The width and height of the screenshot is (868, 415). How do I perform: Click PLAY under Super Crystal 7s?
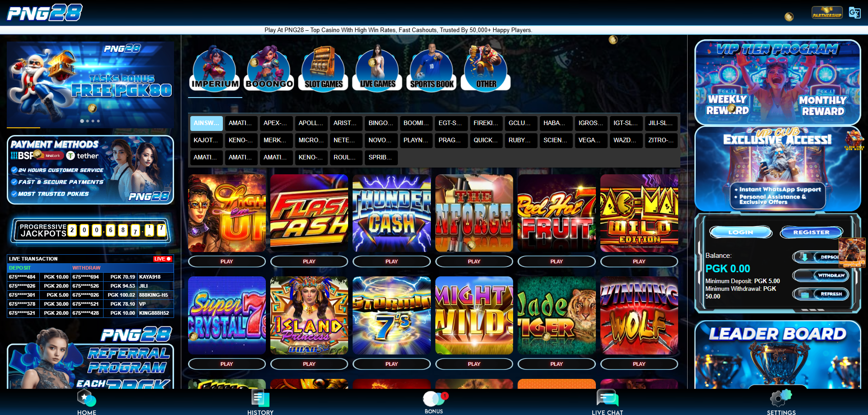[227, 364]
